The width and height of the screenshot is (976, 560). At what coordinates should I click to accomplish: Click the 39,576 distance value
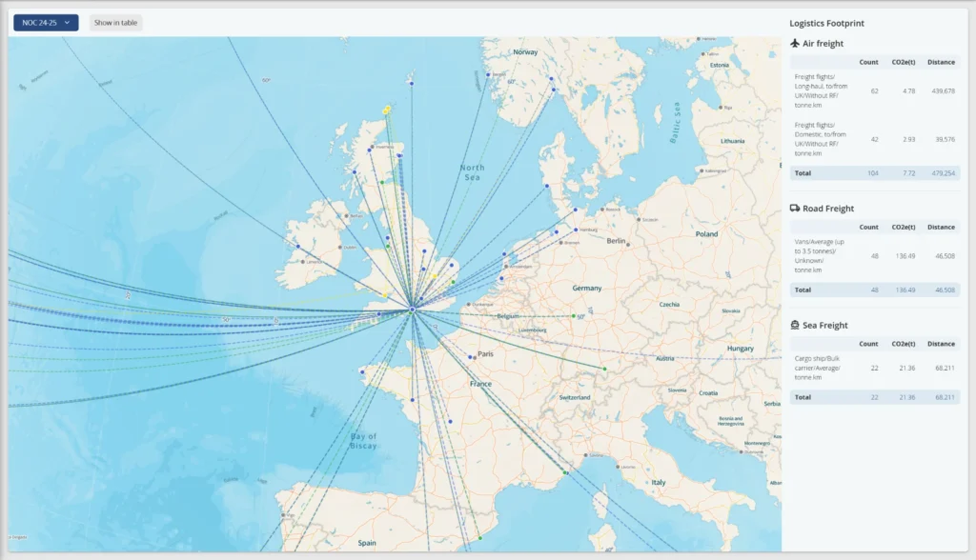(945, 139)
